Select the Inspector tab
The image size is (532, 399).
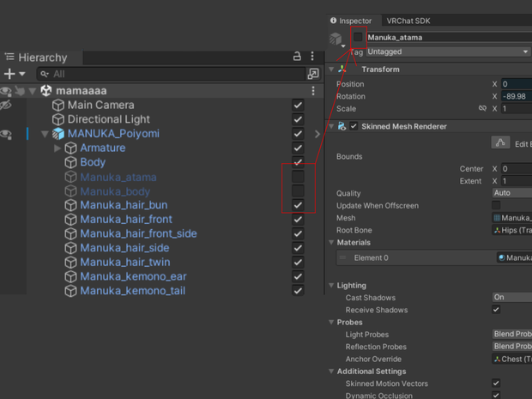[351, 21]
